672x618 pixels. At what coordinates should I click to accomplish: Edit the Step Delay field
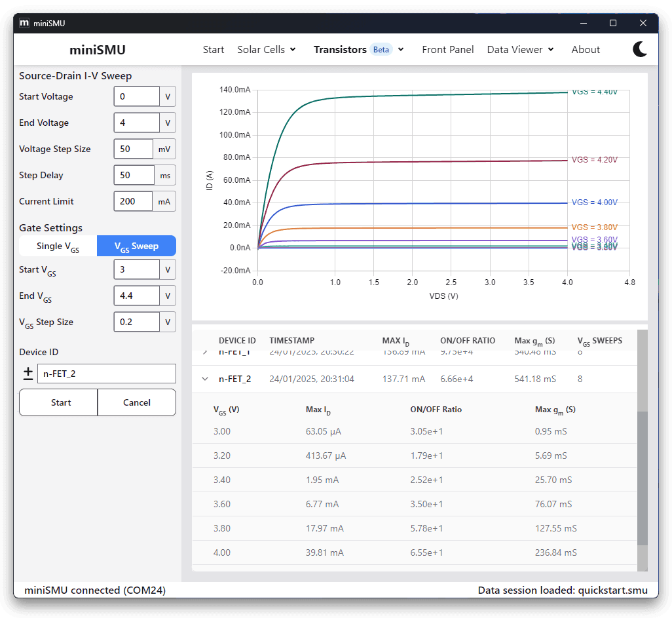tap(134, 175)
